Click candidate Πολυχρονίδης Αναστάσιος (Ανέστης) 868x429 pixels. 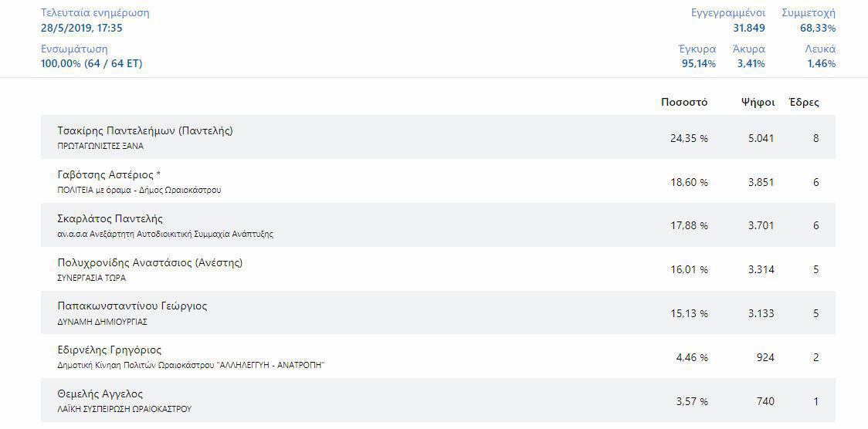click(x=150, y=263)
